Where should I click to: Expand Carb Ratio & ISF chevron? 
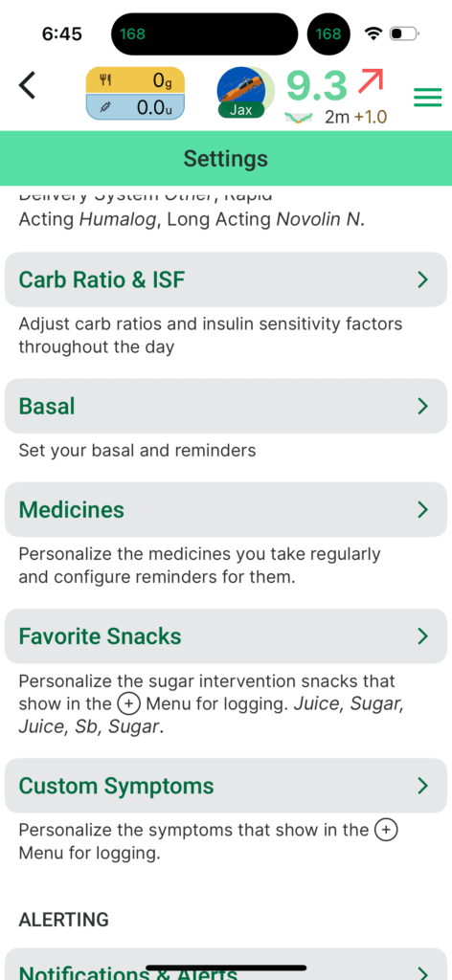tap(422, 279)
